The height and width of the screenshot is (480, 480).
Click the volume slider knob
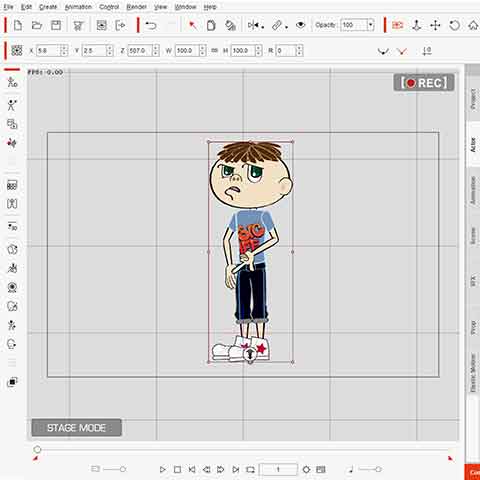[378, 469]
